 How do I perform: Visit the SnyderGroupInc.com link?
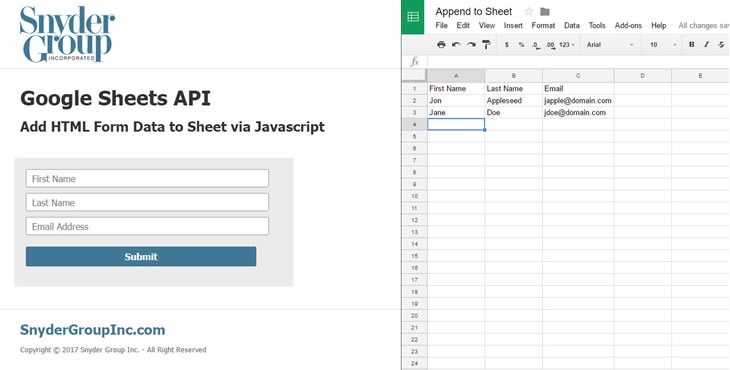click(x=92, y=330)
